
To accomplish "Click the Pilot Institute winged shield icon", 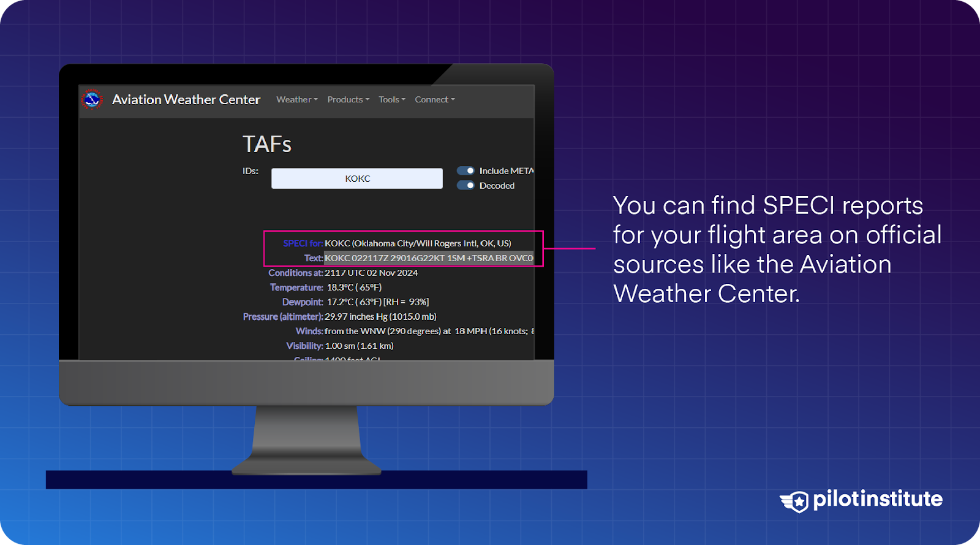I will (795, 501).
